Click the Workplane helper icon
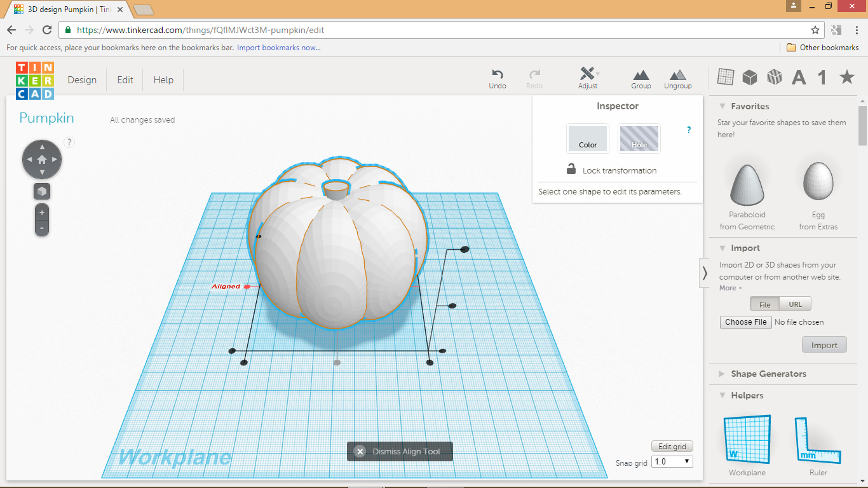 point(746,438)
